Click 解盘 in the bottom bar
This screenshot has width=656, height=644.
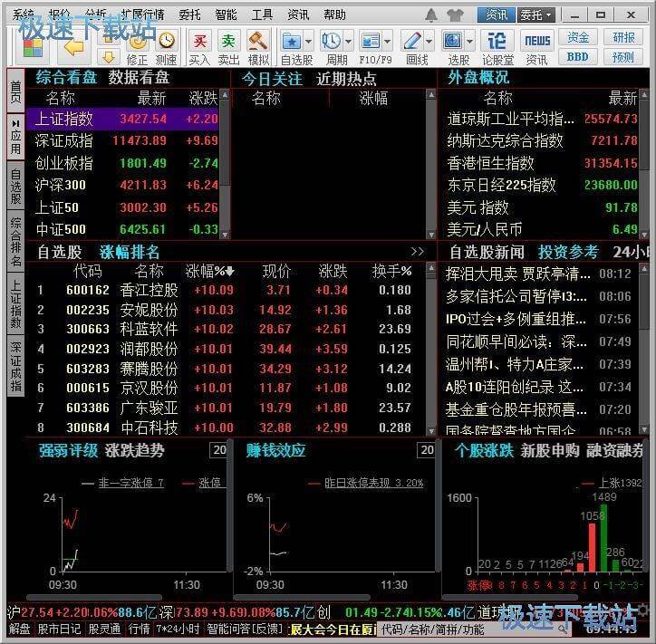click(x=19, y=629)
